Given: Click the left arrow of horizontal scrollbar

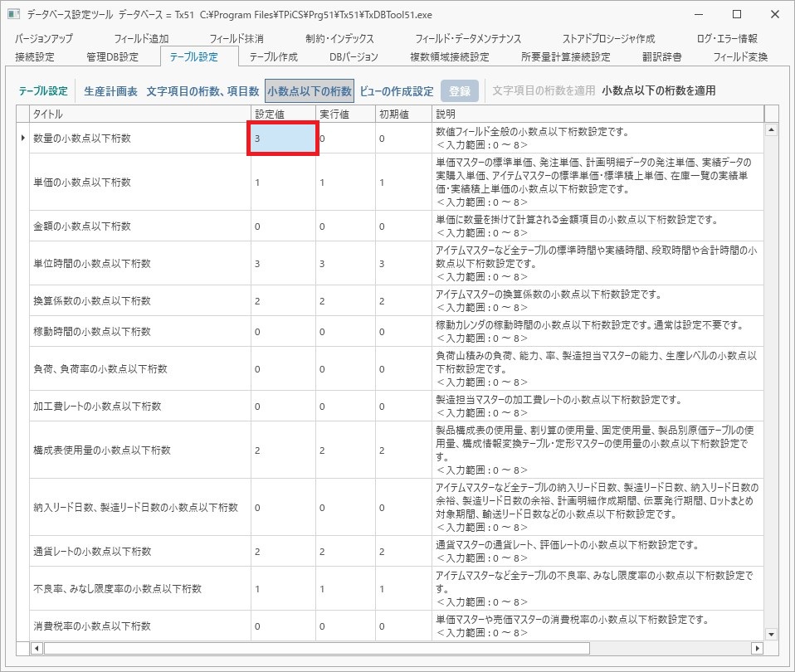Looking at the screenshot, I should [37, 648].
